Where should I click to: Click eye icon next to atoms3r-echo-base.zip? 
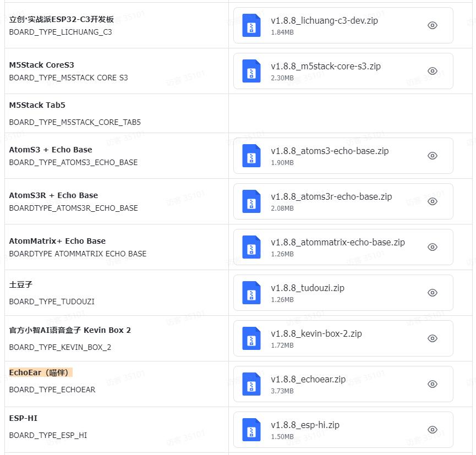pos(433,201)
